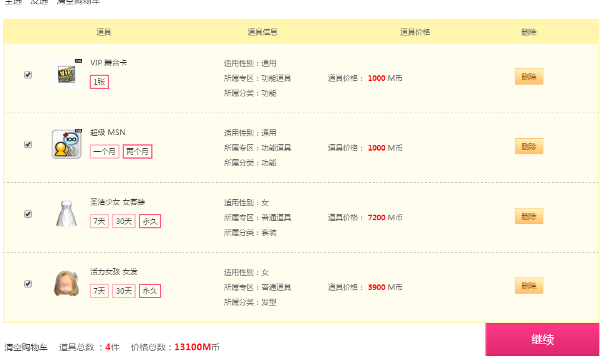Select 两个月 option for 超级 MSN

(x=138, y=151)
